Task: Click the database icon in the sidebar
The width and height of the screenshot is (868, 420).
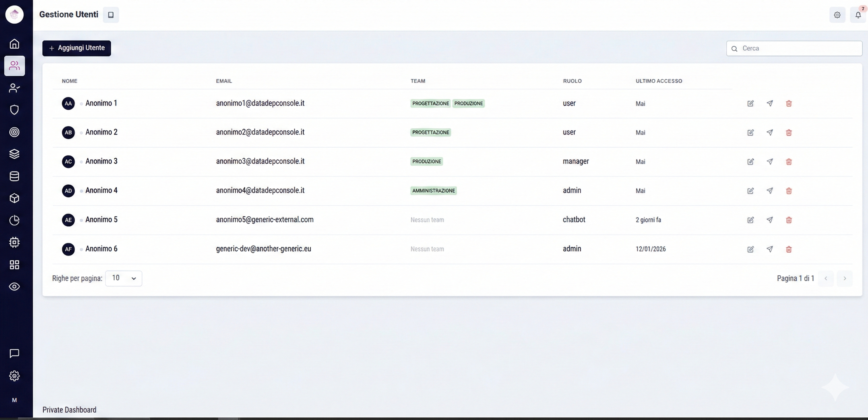Action: click(x=14, y=176)
